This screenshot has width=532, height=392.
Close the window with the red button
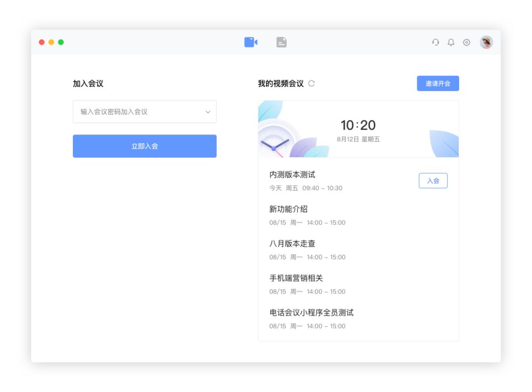click(42, 42)
